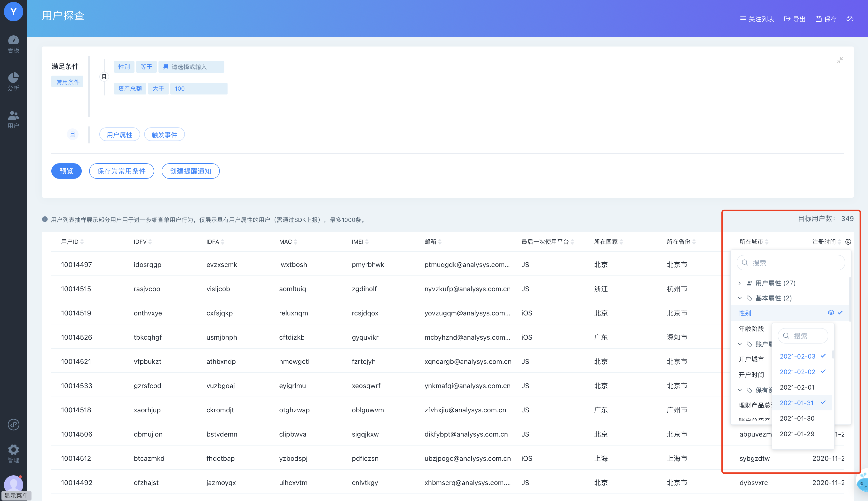Click the blue 预览 button
Viewport: 868px width, 501px height.
(x=66, y=171)
